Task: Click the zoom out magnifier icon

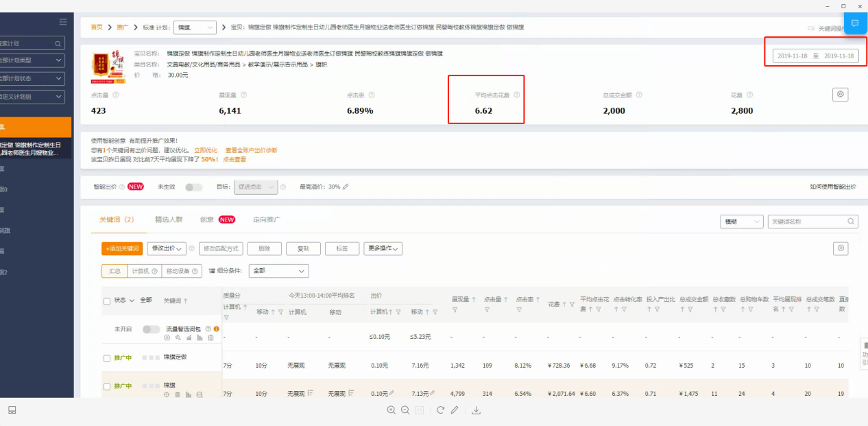Action: coord(405,410)
